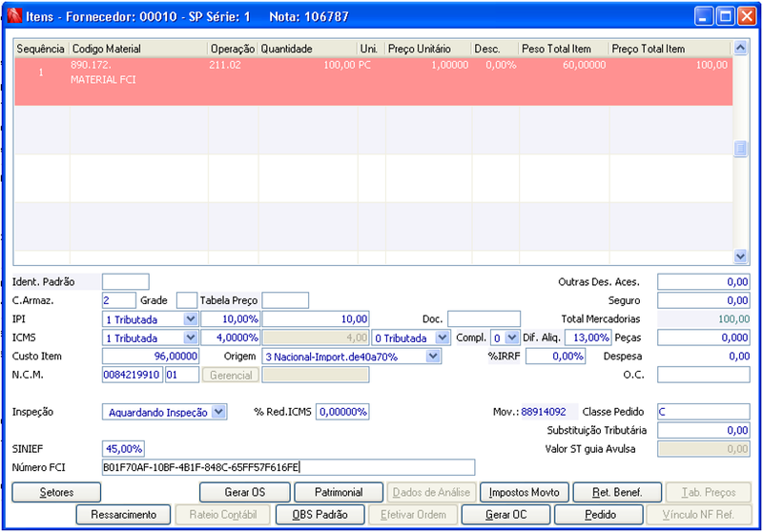Click the Setores button

(x=56, y=492)
